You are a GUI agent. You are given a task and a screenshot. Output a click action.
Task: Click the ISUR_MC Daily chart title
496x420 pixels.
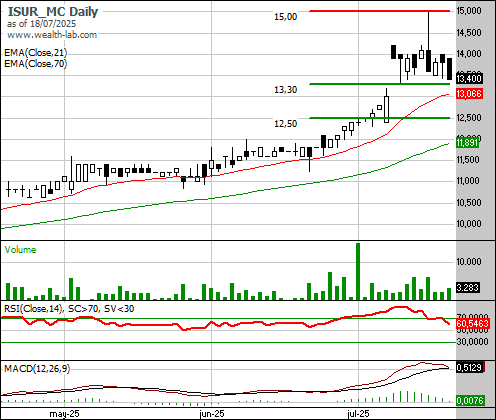tap(53, 12)
